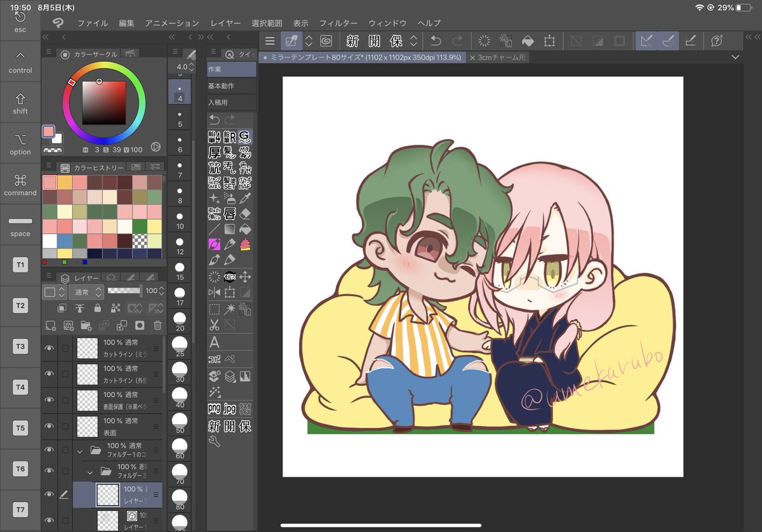
Task: Export as jpg from quick access
Action: tap(230, 408)
